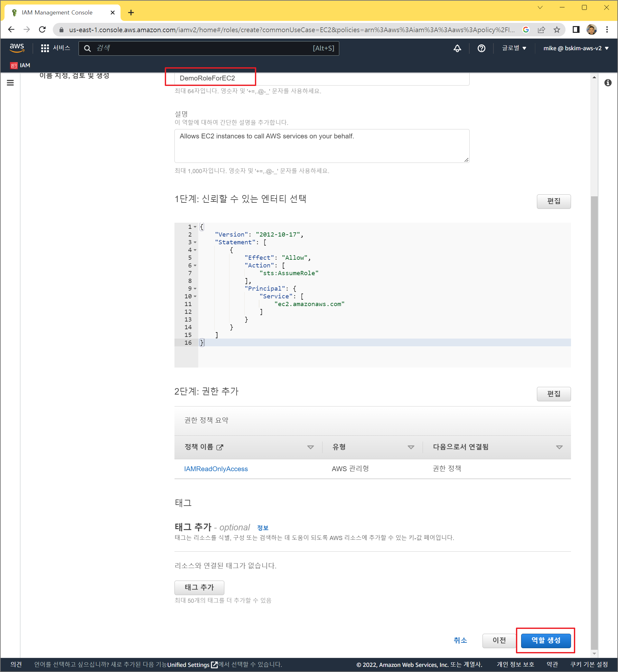This screenshot has width=618, height=672.
Task: Open the 정보 link next to 태그 추가
Action: pyautogui.click(x=263, y=528)
